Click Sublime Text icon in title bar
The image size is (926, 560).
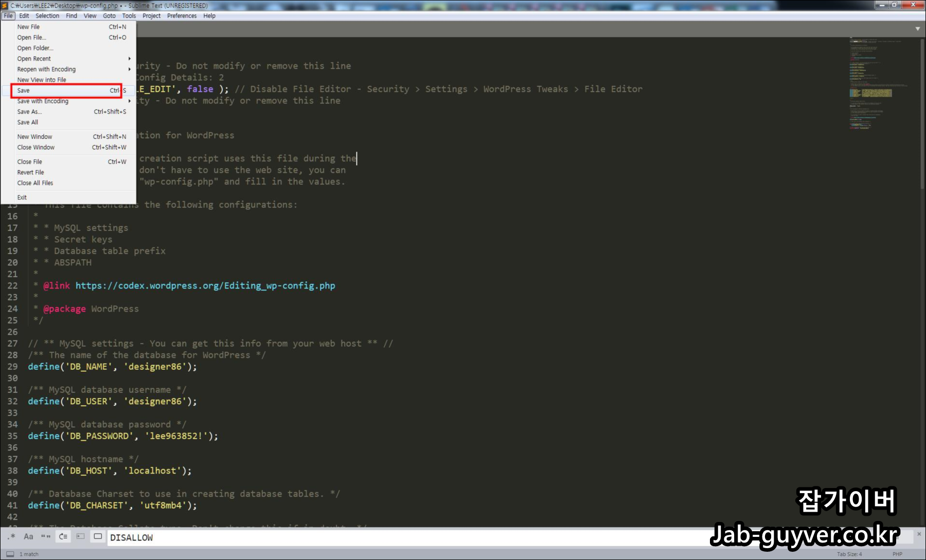click(x=5, y=5)
